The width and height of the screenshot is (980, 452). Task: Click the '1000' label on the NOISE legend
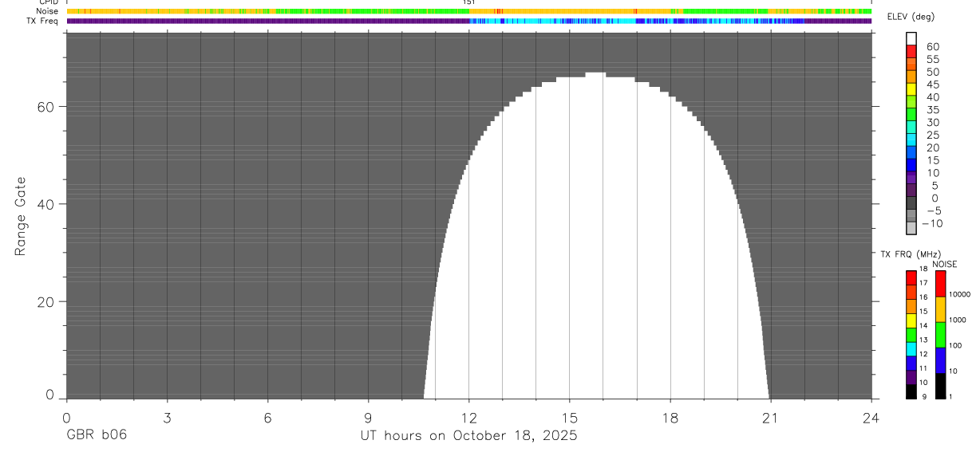coord(957,320)
